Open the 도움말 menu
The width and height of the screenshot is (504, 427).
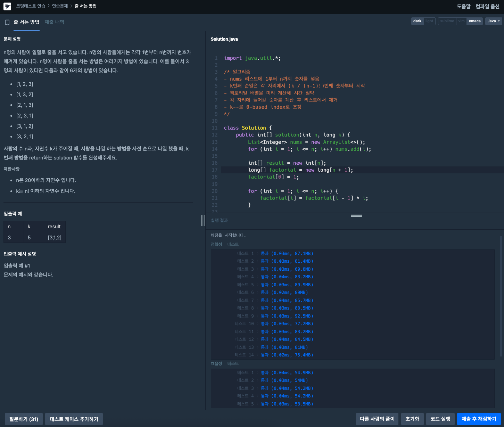pos(463,6)
